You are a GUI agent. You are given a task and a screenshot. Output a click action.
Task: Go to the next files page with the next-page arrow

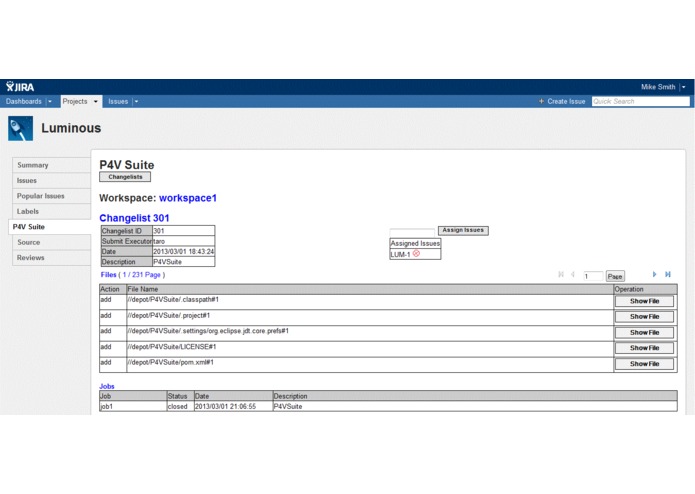point(654,275)
